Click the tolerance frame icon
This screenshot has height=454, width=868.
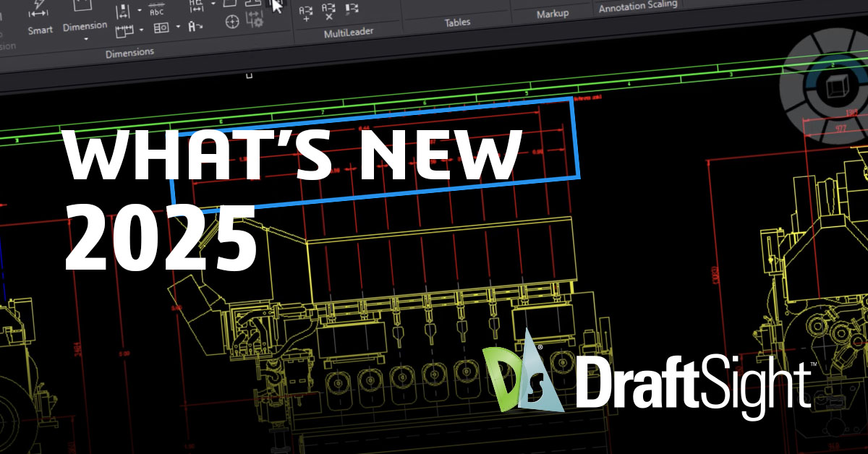[161, 28]
